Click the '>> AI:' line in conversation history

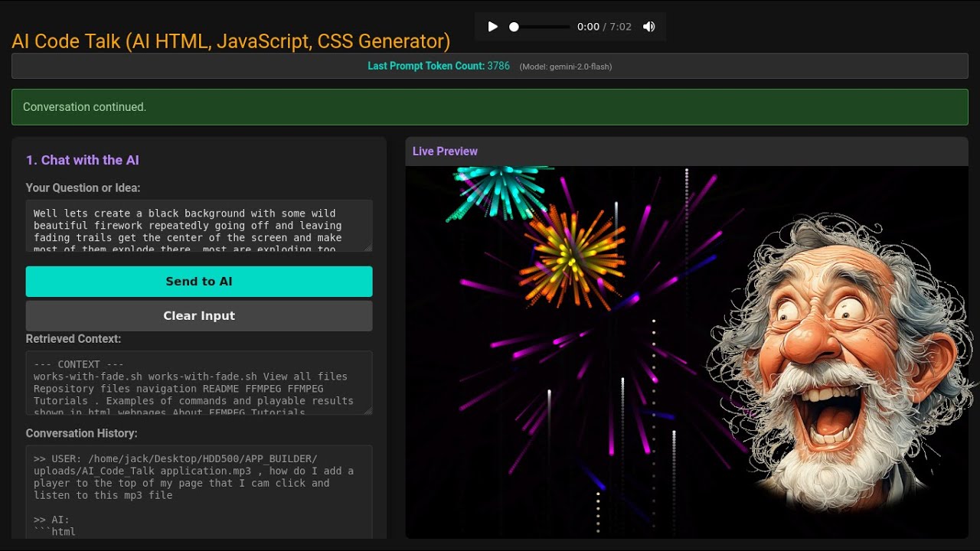pos(51,520)
